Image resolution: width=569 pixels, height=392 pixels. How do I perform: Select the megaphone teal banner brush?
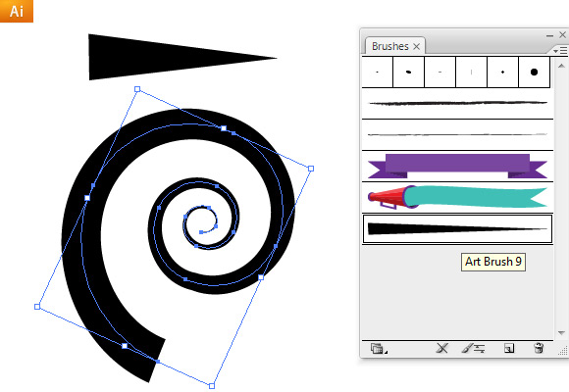(457, 198)
